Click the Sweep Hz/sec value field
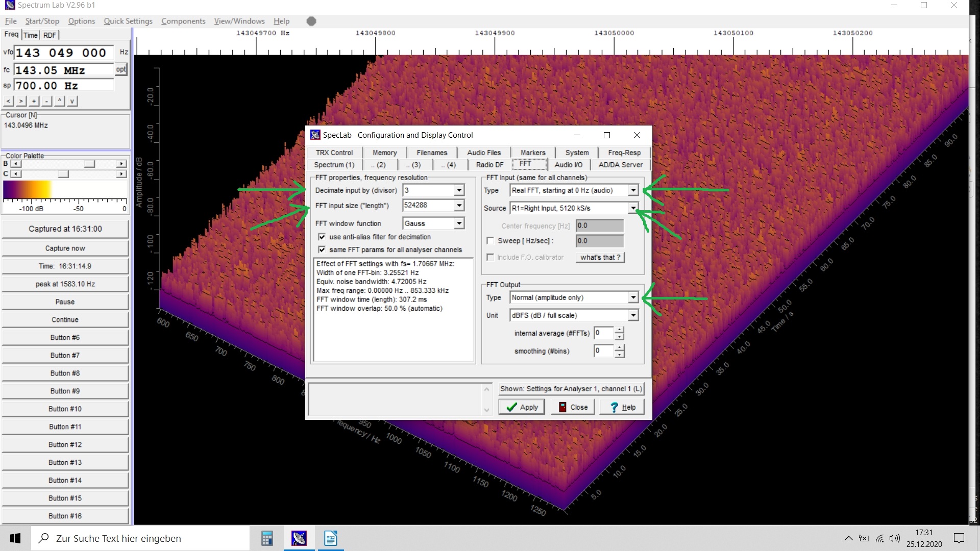 click(x=600, y=241)
